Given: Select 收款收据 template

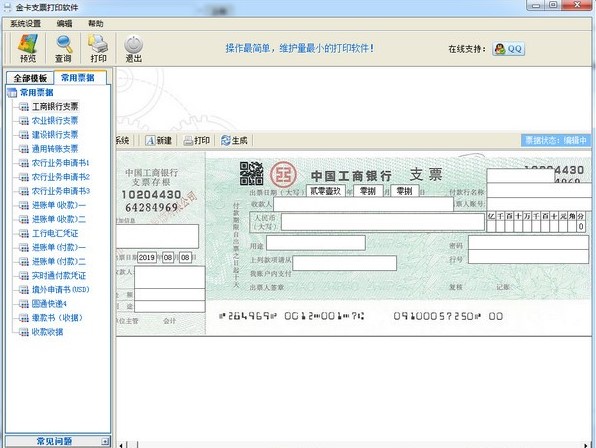Looking at the screenshot, I should coord(47,332).
